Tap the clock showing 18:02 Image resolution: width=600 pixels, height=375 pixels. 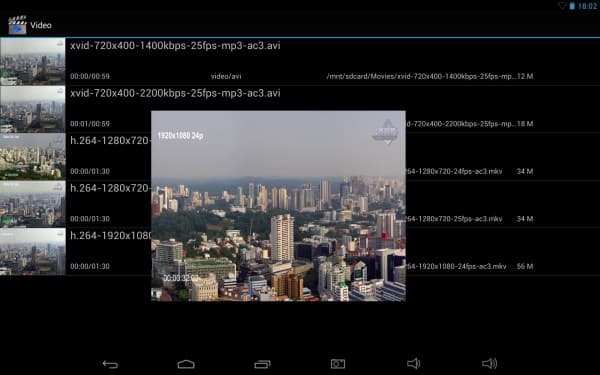click(x=587, y=6)
